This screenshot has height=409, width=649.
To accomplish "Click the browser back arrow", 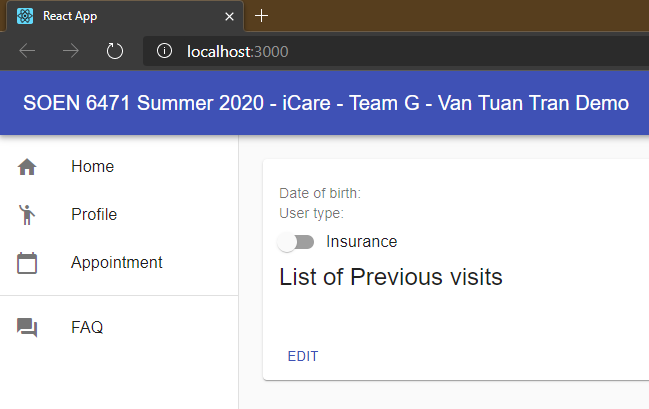I will (27, 51).
